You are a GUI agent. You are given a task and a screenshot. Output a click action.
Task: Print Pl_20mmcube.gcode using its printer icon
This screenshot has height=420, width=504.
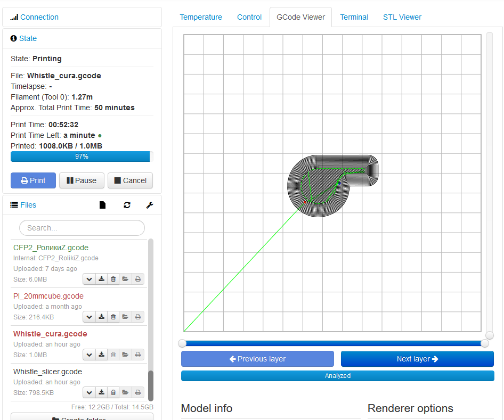(x=137, y=317)
